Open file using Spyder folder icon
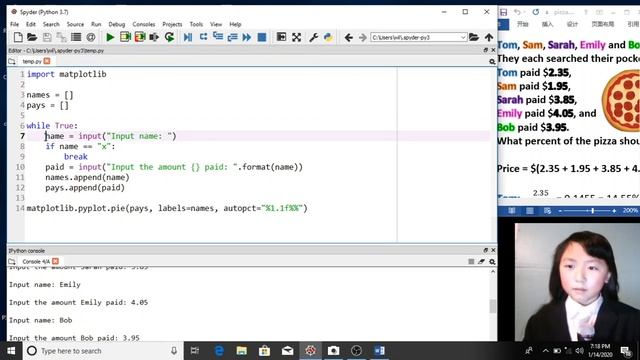 point(32,38)
